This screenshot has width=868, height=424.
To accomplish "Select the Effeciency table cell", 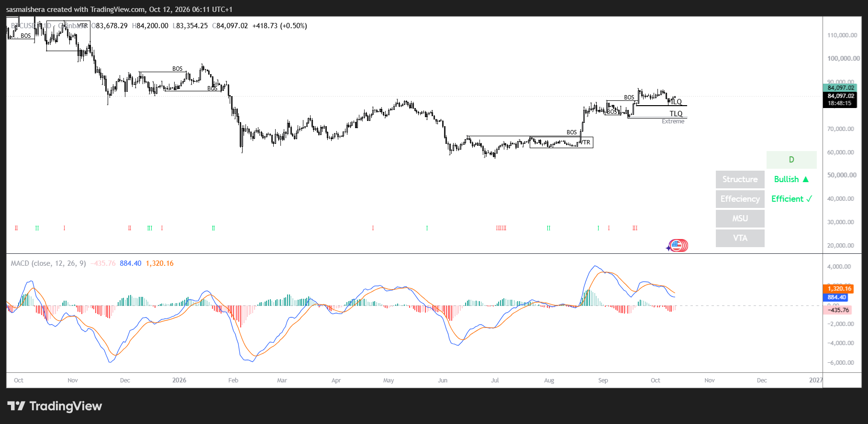I will (x=740, y=199).
